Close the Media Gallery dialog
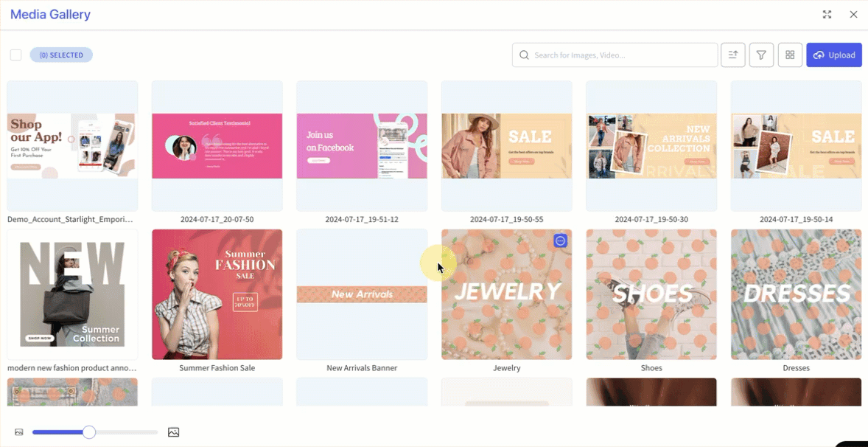The width and height of the screenshot is (868, 447). click(x=853, y=15)
